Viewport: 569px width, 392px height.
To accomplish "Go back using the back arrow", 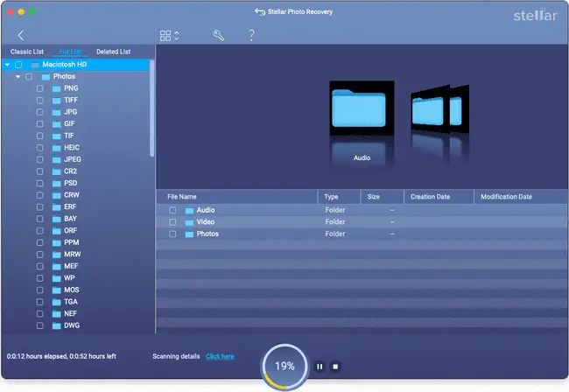I will (x=21, y=35).
